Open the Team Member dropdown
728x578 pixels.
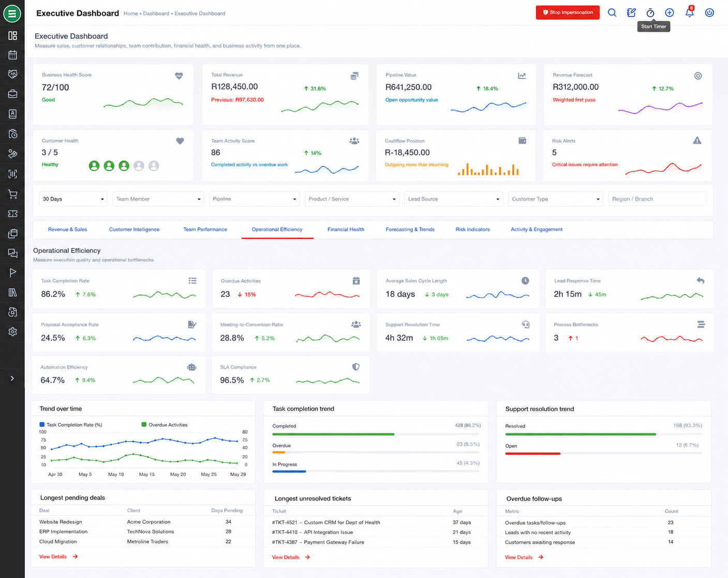click(x=158, y=199)
